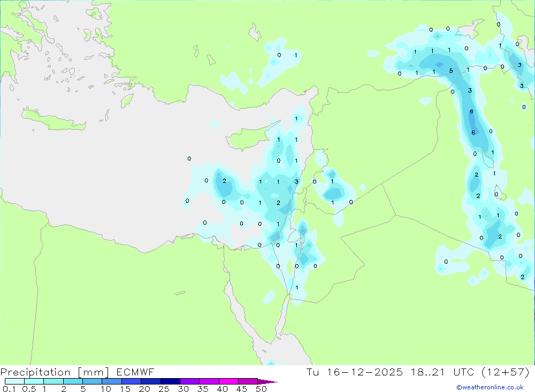Click the date text 'Tu 16-12-2025'
The image size is (535, 392).
point(354,372)
